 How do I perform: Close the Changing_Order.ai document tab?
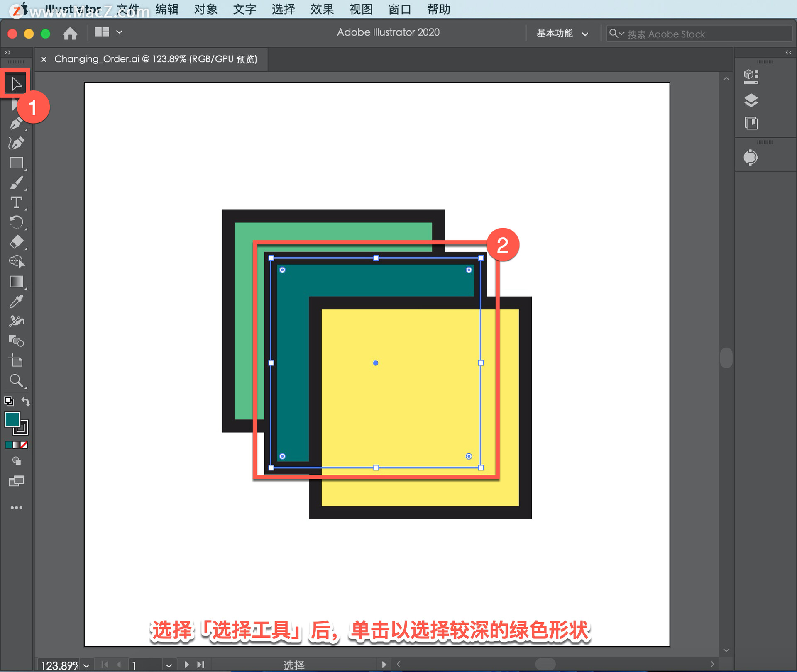[44, 59]
